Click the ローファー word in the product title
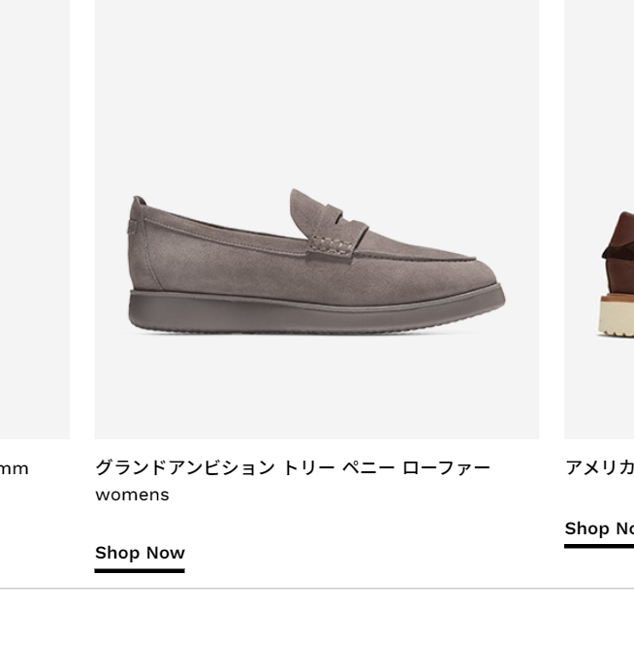 click(446, 467)
